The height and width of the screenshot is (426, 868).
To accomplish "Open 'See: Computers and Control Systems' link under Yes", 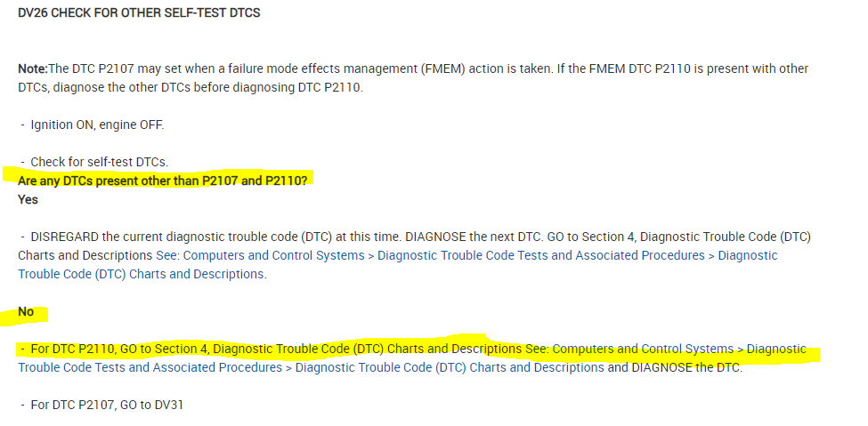I will pyautogui.click(x=264, y=255).
